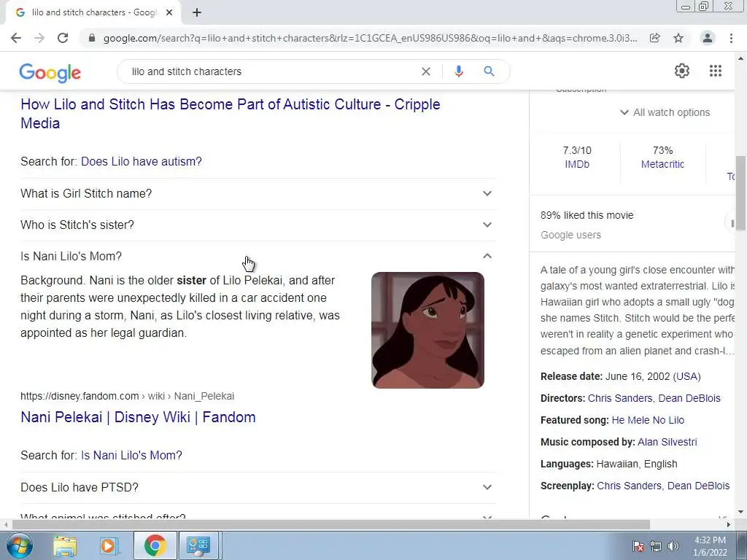Expand 'What is Girl Stitch name?'

[258, 194]
